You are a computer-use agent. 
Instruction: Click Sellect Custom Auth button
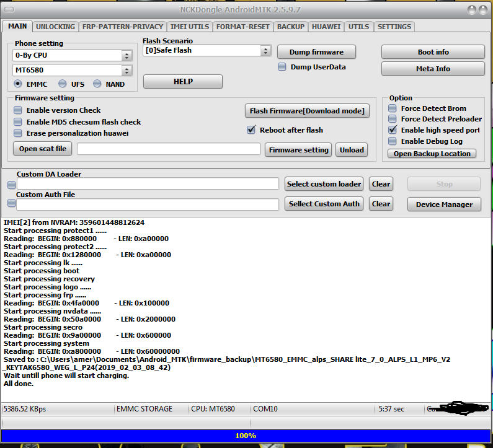(x=324, y=204)
